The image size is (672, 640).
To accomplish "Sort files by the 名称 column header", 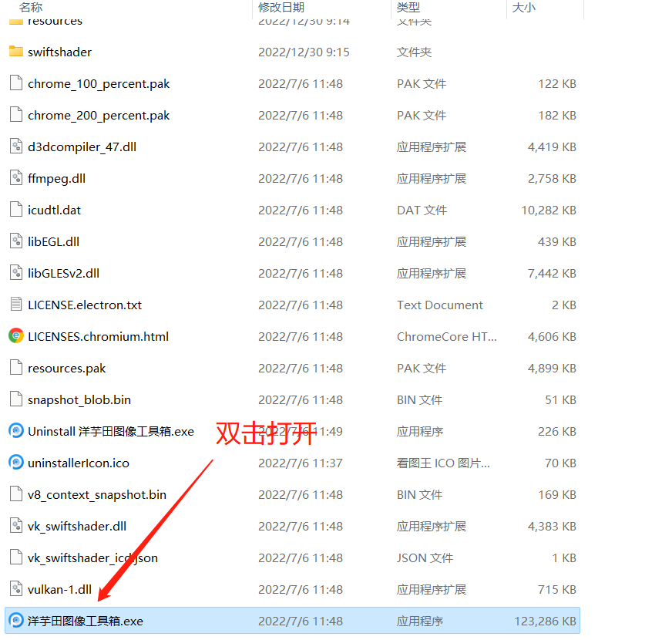I will point(31,7).
